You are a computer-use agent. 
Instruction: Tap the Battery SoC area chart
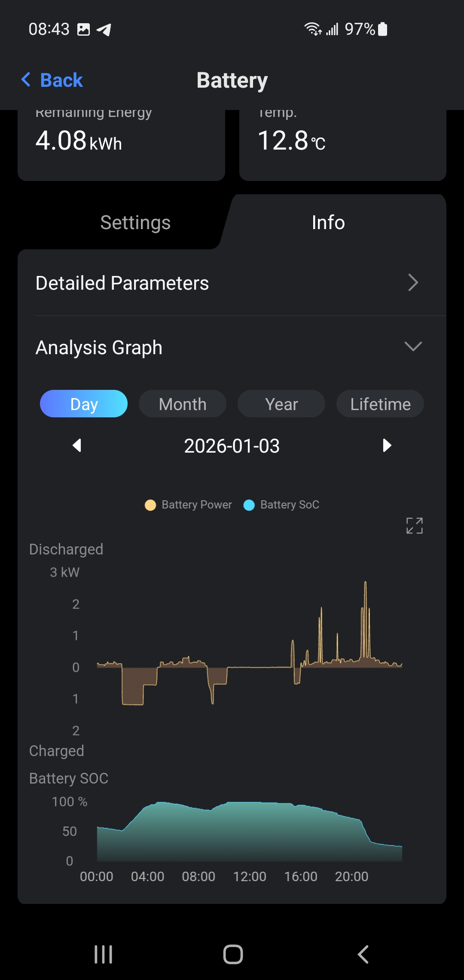click(249, 834)
